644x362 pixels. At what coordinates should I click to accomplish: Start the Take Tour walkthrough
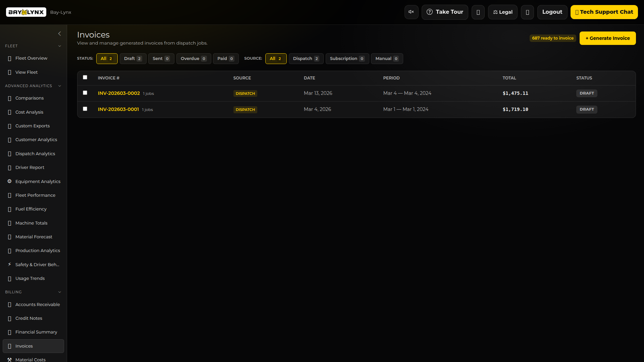(445, 12)
